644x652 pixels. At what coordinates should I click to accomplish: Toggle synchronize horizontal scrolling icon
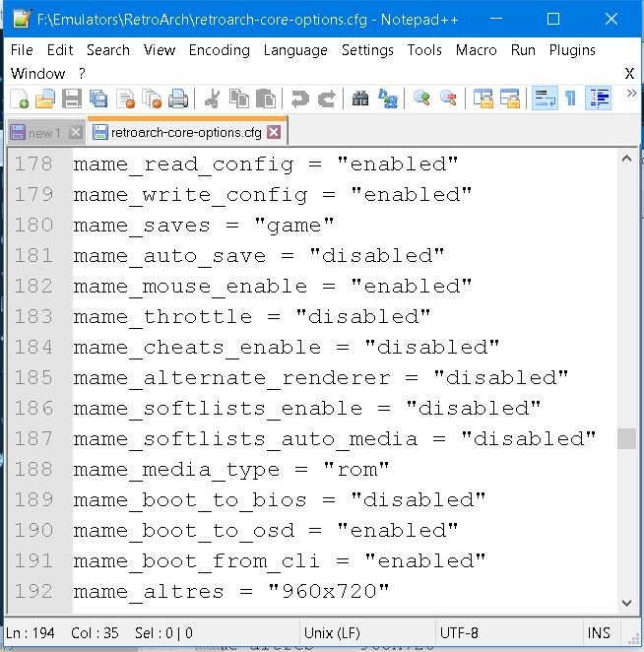coord(510,98)
